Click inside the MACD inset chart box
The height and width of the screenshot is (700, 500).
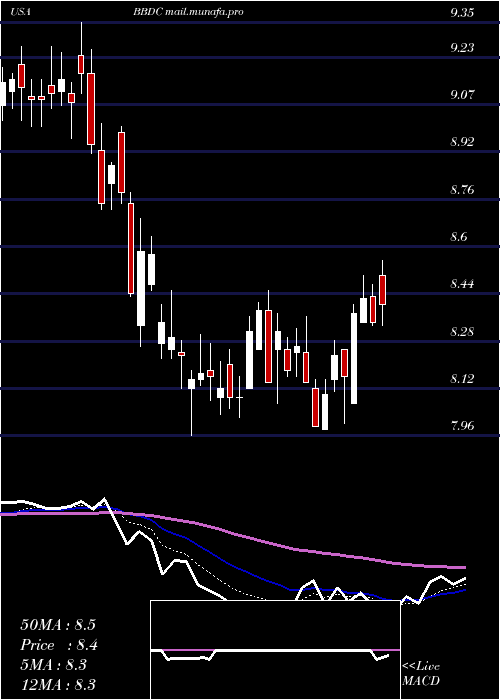pyautogui.click(x=275, y=650)
